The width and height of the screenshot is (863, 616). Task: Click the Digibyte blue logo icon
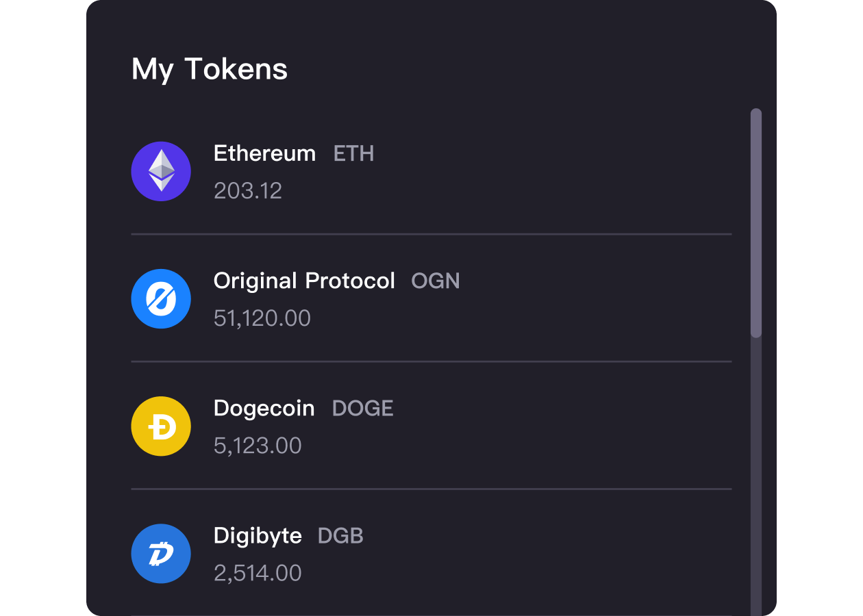[x=161, y=553]
